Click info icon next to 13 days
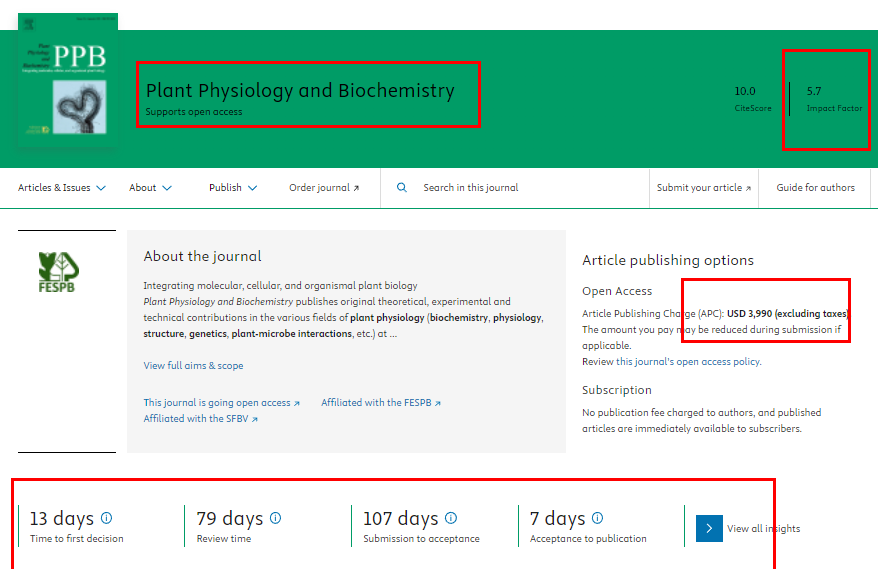This screenshot has height=569, width=878. coord(107,518)
